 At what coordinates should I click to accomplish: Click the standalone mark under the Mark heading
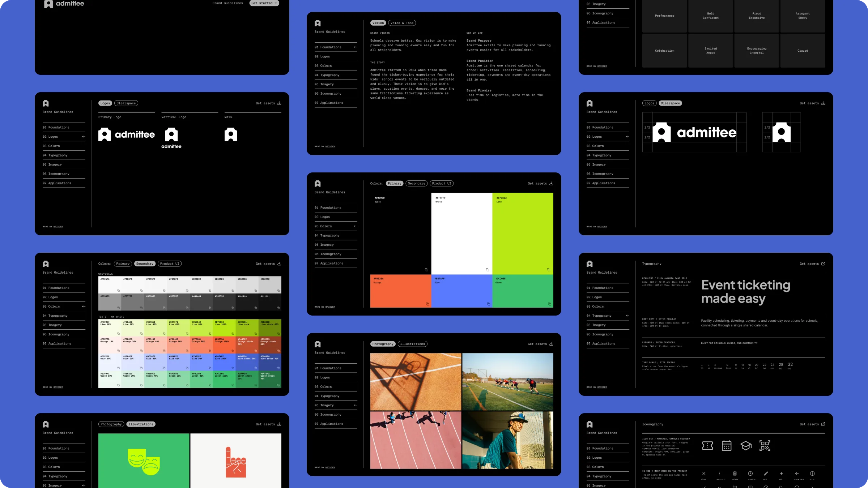pyautogui.click(x=231, y=134)
